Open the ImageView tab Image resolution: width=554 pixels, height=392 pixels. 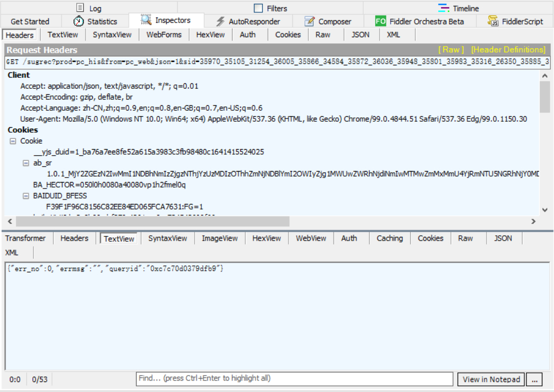tap(220, 238)
